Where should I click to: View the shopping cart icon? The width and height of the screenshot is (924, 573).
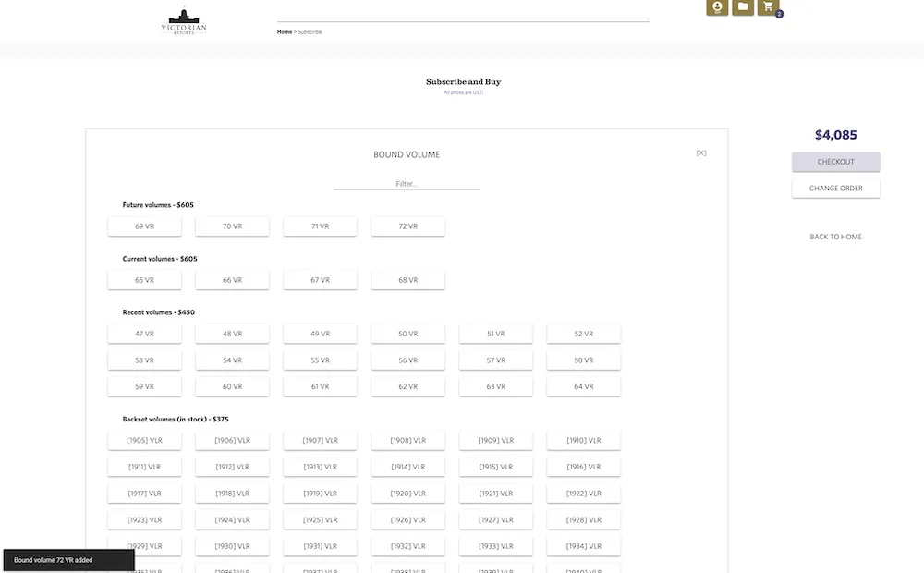(x=768, y=8)
